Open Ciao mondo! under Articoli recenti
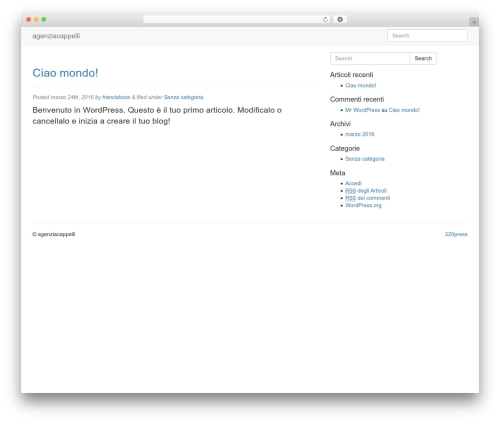 (360, 85)
